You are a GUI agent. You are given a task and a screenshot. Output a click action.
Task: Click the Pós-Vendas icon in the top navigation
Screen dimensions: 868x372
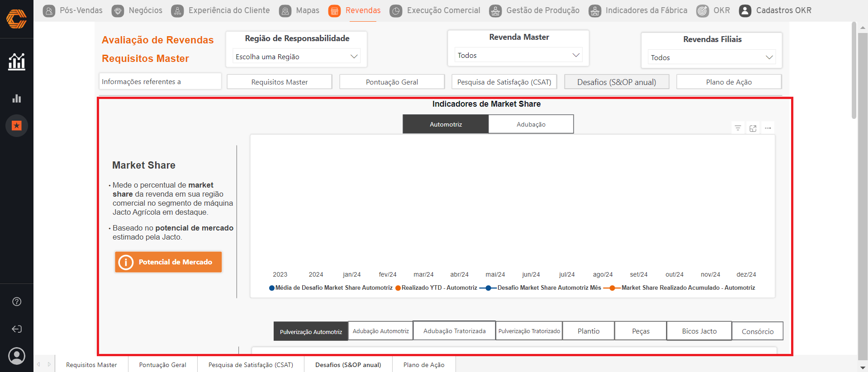tap(49, 11)
